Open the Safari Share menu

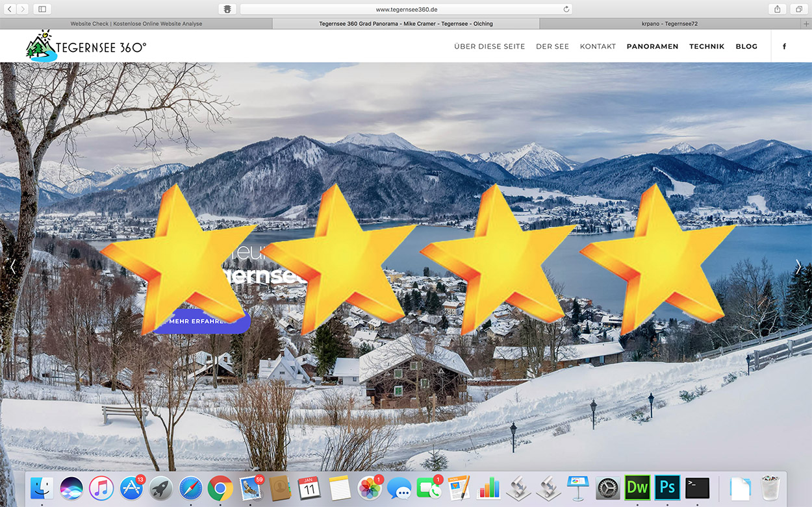[777, 9]
